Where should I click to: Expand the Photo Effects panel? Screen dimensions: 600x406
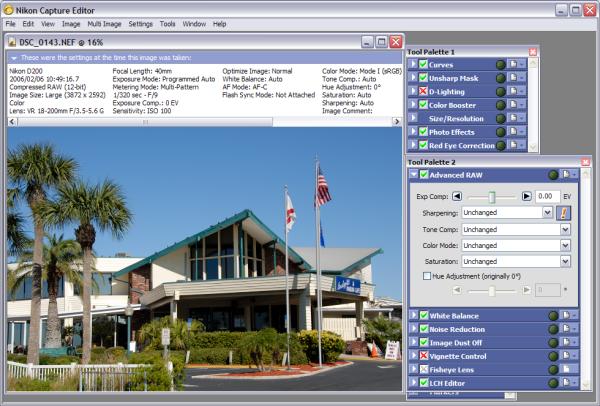coord(413,131)
